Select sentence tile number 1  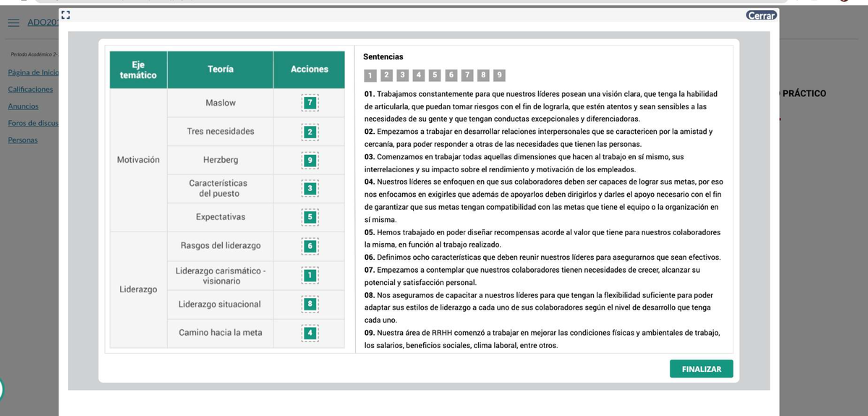(370, 75)
